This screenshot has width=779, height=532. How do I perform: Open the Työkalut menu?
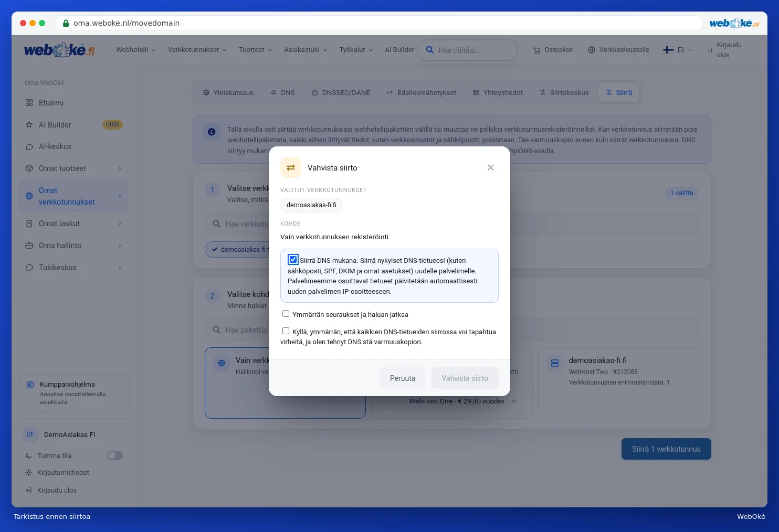pos(356,50)
